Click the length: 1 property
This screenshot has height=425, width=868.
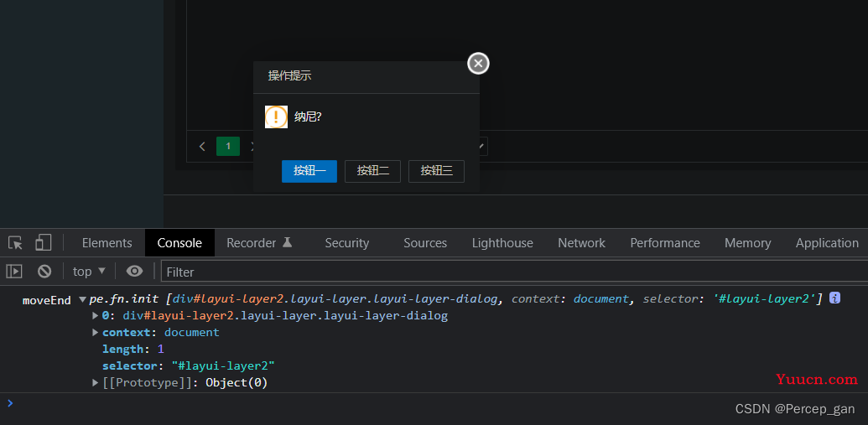(133, 350)
